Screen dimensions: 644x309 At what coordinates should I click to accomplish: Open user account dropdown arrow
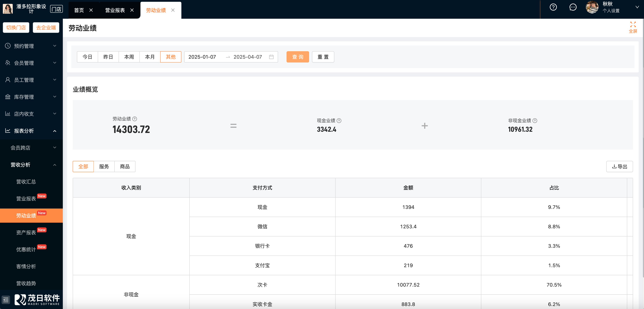pos(637,7)
